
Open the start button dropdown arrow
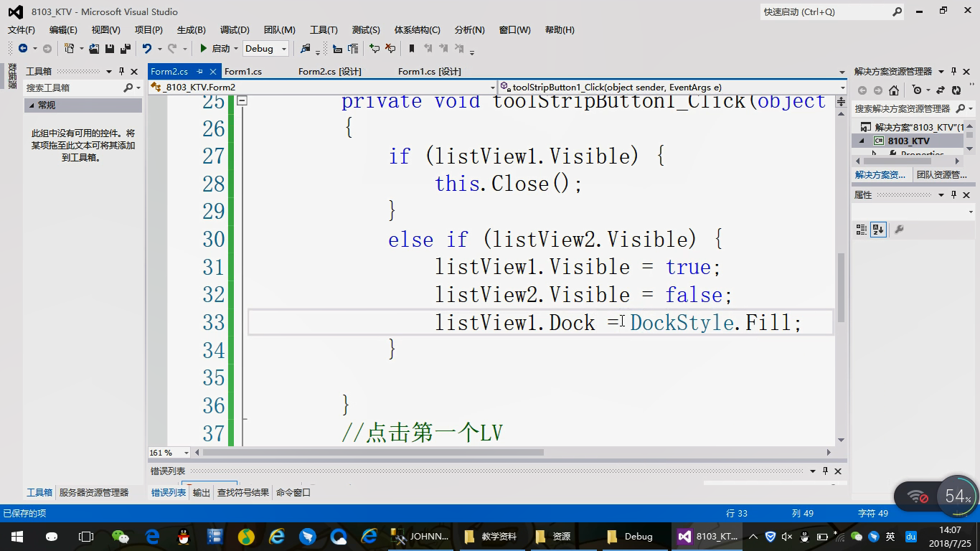coord(236,49)
